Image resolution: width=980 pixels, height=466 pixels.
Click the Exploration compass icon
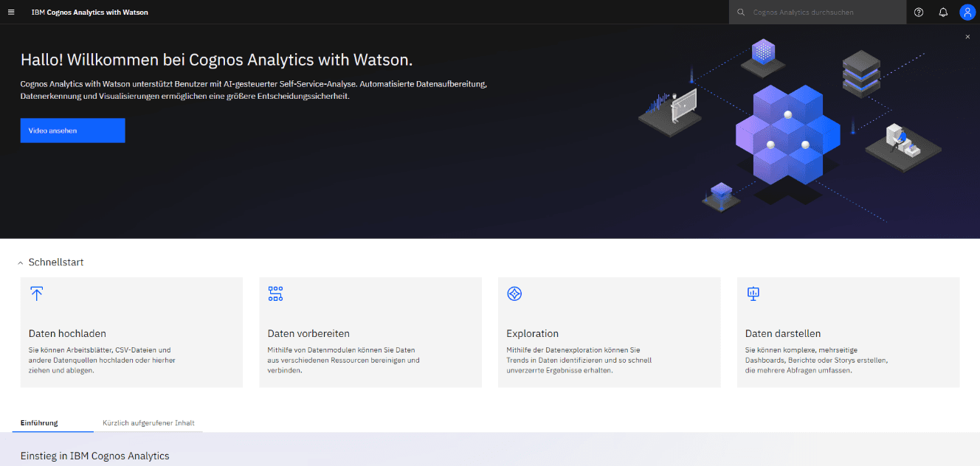pos(514,293)
